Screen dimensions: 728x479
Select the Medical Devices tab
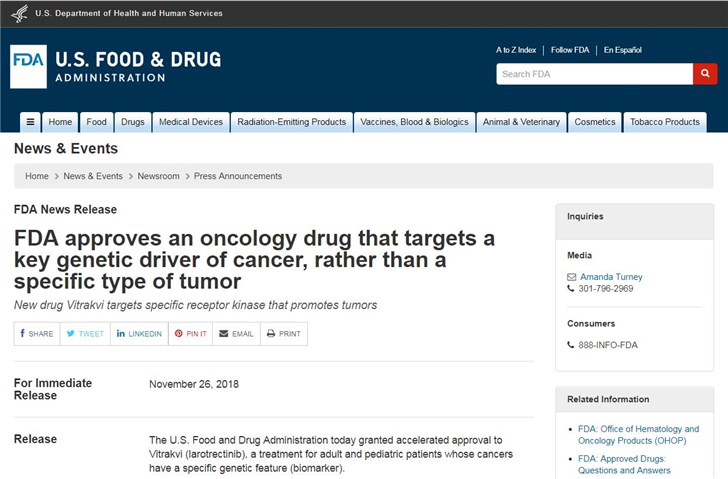pyautogui.click(x=191, y=122)
